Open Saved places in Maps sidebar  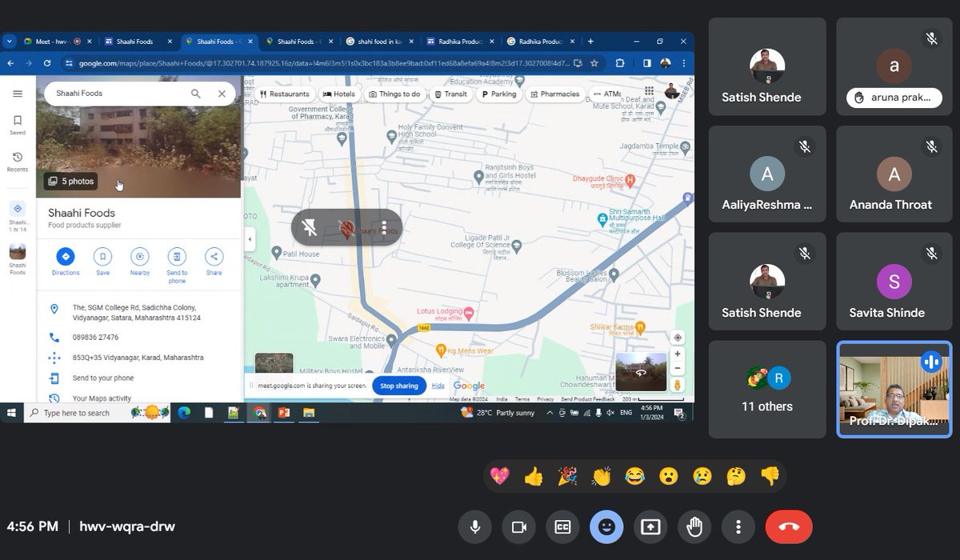pyautogui.click(x=18, y=125)
